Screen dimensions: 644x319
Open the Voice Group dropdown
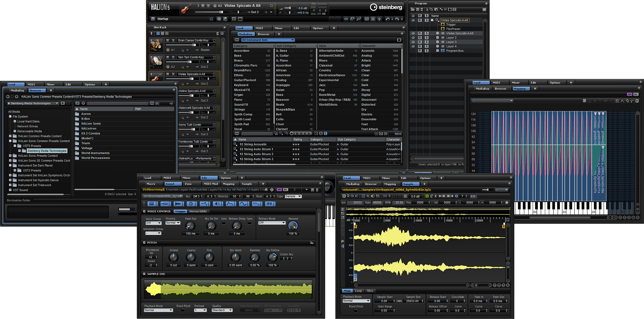153,223
